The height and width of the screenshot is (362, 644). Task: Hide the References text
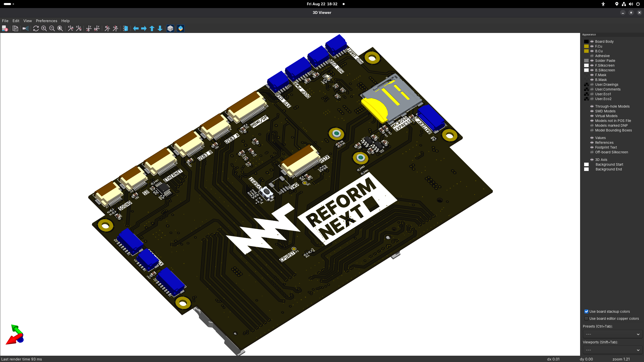pyautogui.click(x=592, y=143)
